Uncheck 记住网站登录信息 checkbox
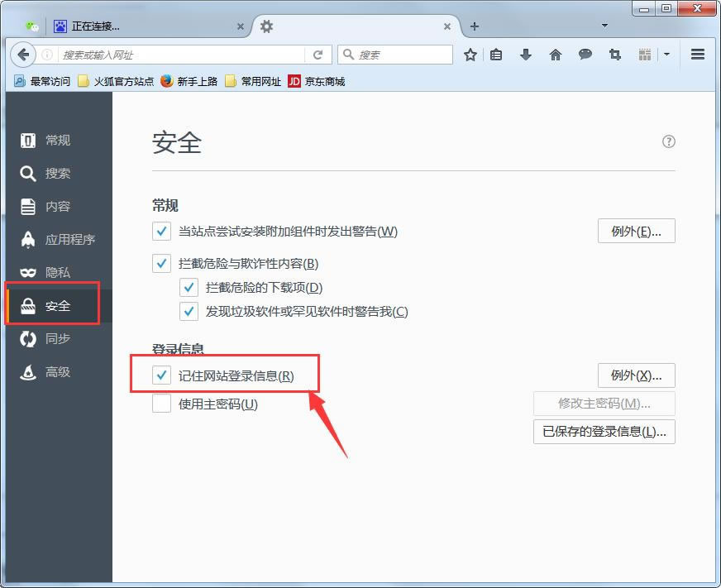The width and height of the screenshot is (721, 588). click(x=161, y=375)
